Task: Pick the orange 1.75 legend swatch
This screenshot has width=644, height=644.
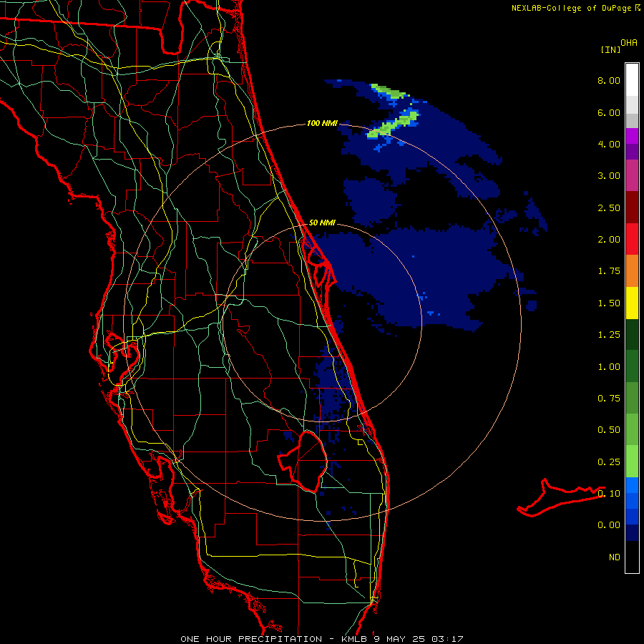Action: 632,271
